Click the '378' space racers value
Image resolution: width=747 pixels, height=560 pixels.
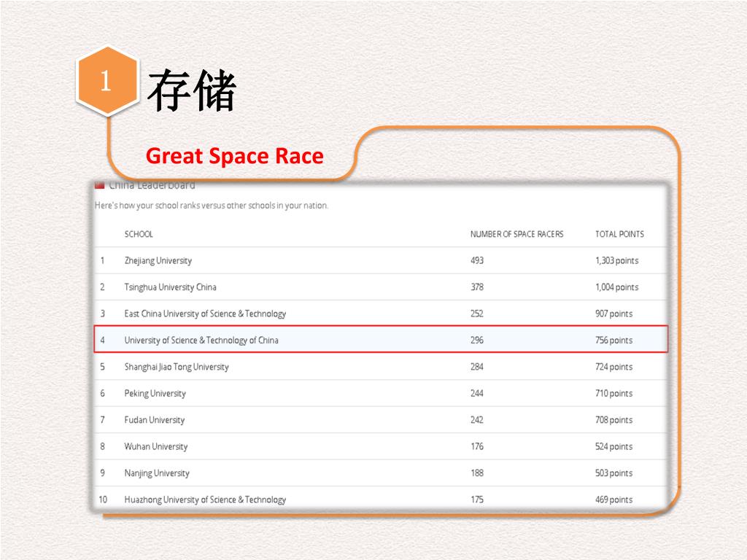tap(477, 287)
